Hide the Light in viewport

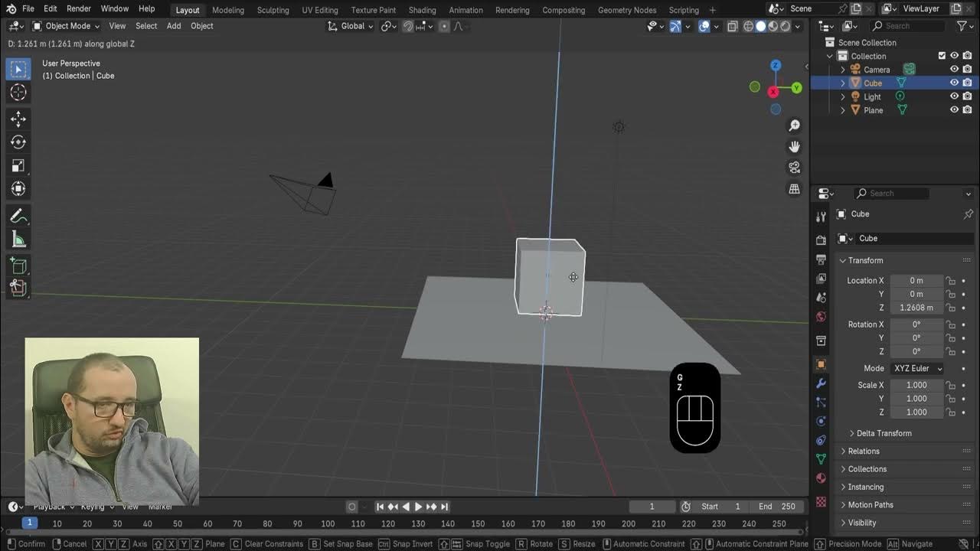[954, 96]
